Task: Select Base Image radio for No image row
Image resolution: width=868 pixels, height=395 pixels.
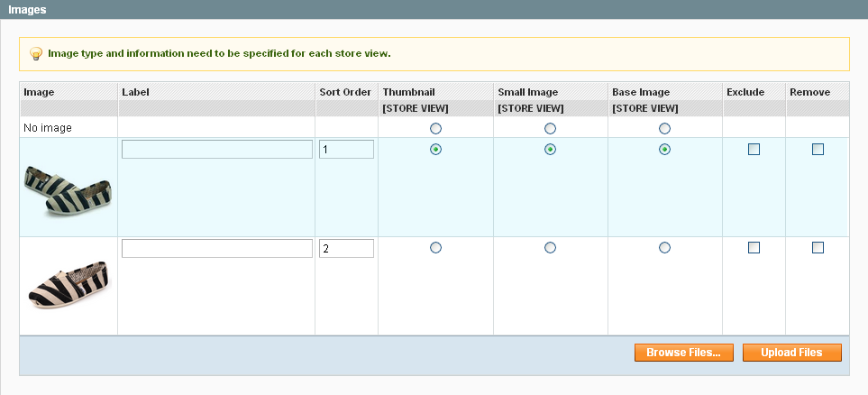Action: tap(664, 128)
